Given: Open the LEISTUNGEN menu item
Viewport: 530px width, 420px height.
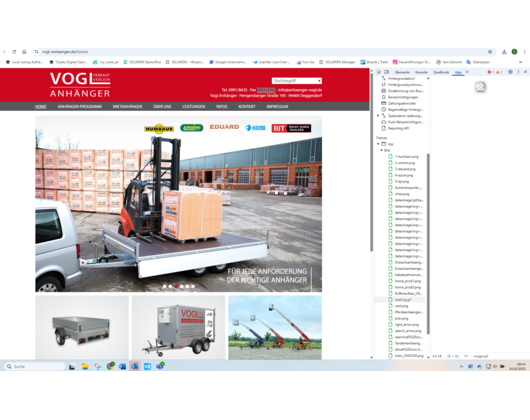Looking at the screenshot, I should pos(194,106).
